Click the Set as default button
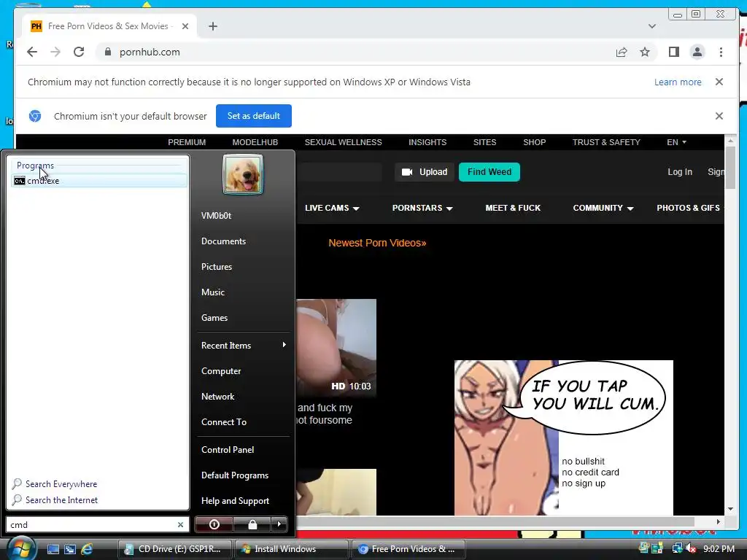The width and height of the screenshot is (747, 560). (253, 116)
